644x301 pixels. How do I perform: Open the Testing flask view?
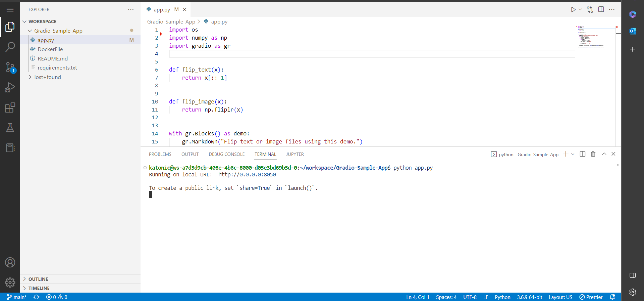point(10,128)
